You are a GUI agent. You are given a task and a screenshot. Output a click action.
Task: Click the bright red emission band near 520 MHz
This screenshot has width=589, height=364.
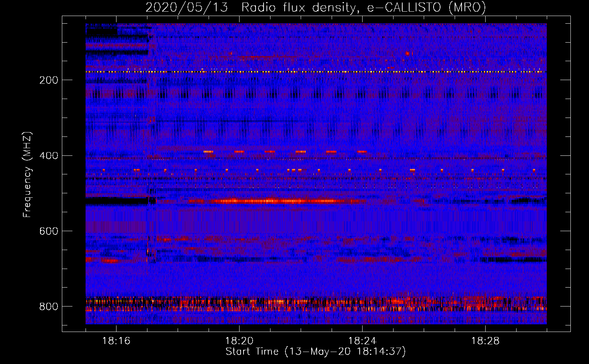[277, 201]
